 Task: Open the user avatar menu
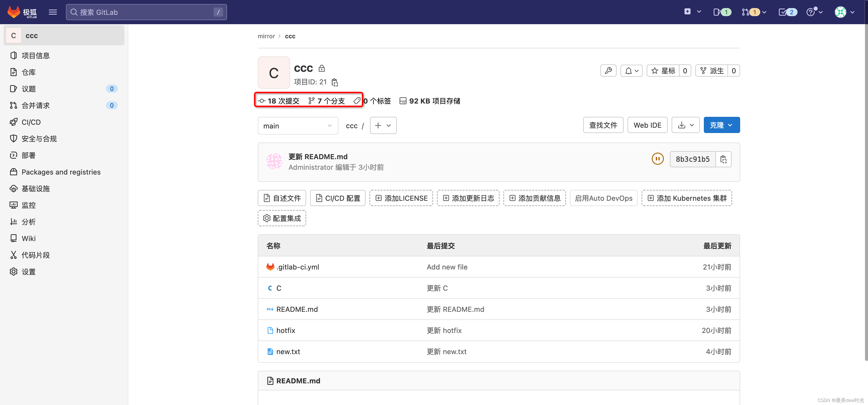pos(845,12)
